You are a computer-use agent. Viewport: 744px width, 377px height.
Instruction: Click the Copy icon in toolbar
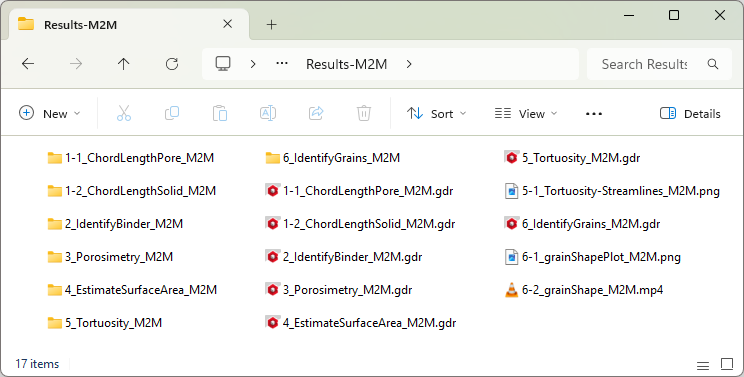click(172, 113)
